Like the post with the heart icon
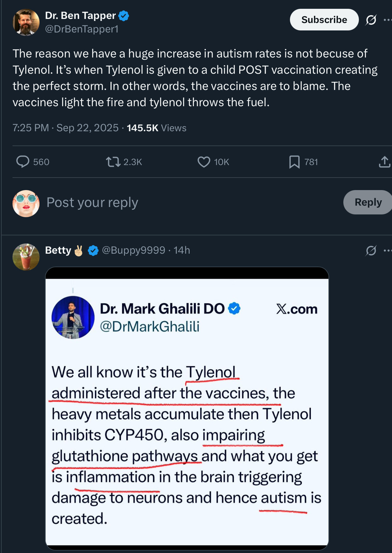Image resolution: width=392 pixels, height=553 pixels. coord(204,162)
